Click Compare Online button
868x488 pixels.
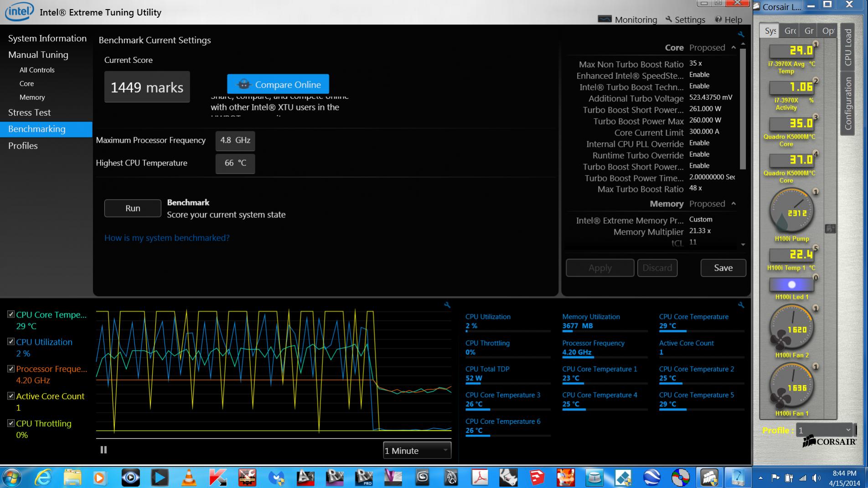(x=278, y=84)
